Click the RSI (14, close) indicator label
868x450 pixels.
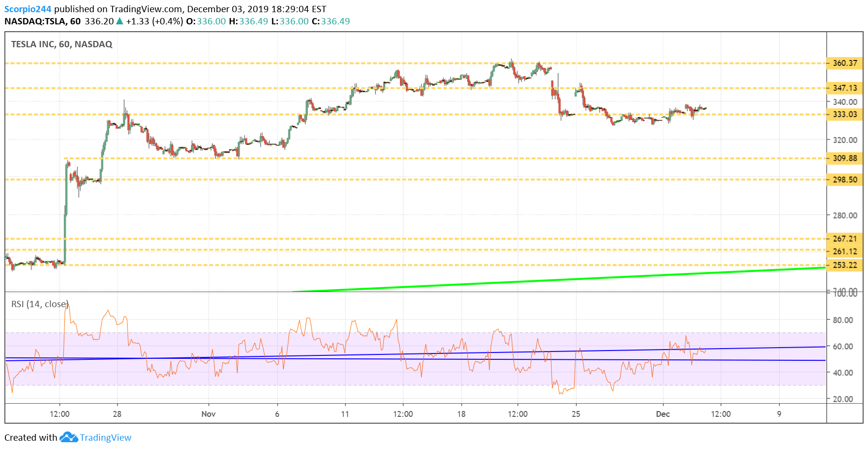tap(40, 304)
